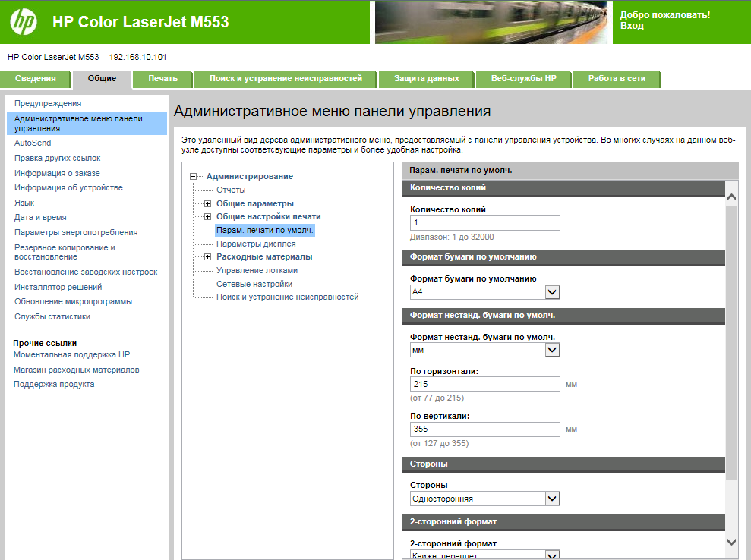
Task: Open Службы статистики link
Action: tap(52, 317)
